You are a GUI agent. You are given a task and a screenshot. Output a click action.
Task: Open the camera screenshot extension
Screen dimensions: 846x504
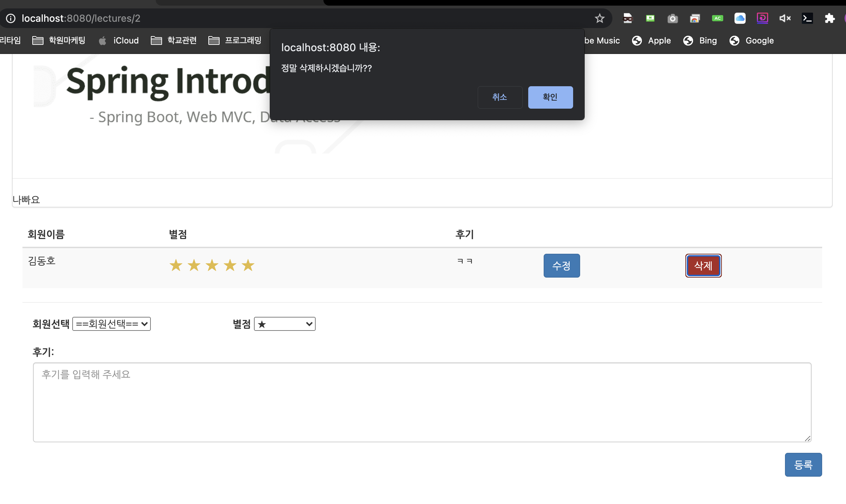(672, 18)
